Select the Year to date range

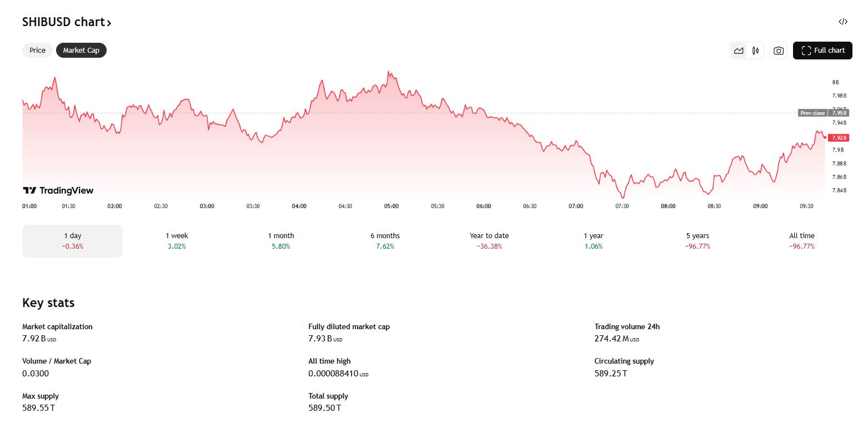coord(489,241)
